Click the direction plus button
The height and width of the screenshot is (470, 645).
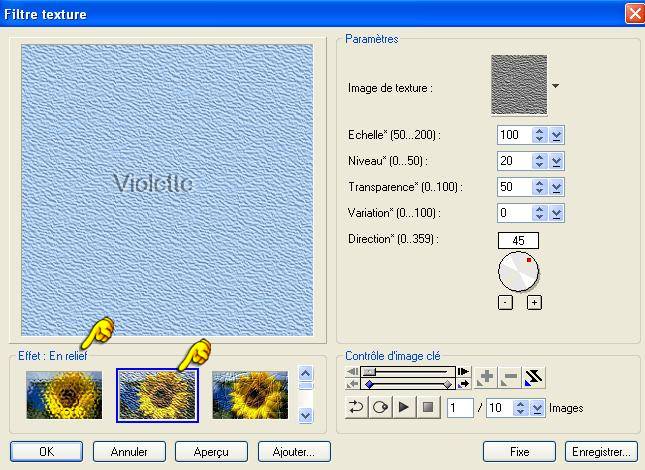tap(534, 302)
